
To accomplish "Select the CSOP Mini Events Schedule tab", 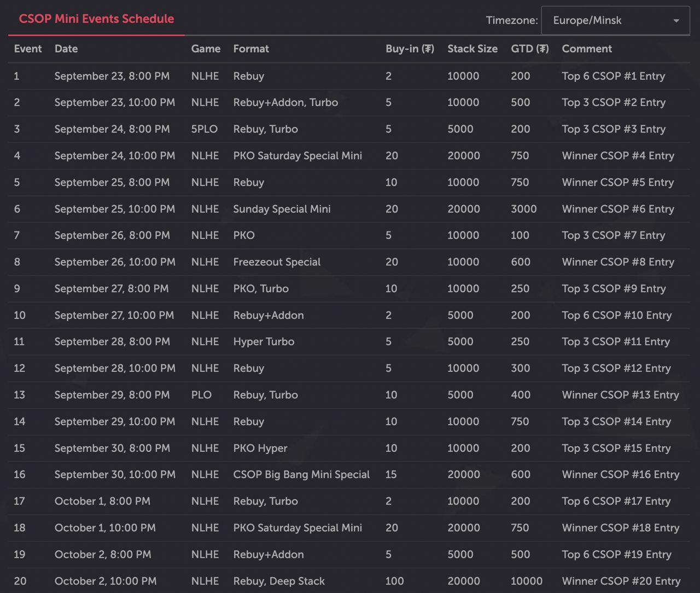I will pyautogui.click(x=96, y=19).
